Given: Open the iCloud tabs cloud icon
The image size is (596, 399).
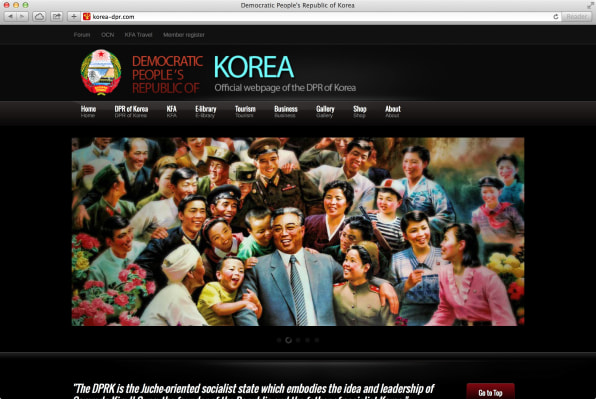Looking at the screenshot, I should point(39,16).
